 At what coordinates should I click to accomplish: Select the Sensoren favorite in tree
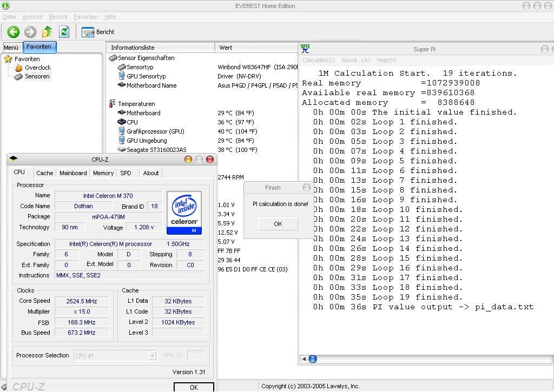37,76
